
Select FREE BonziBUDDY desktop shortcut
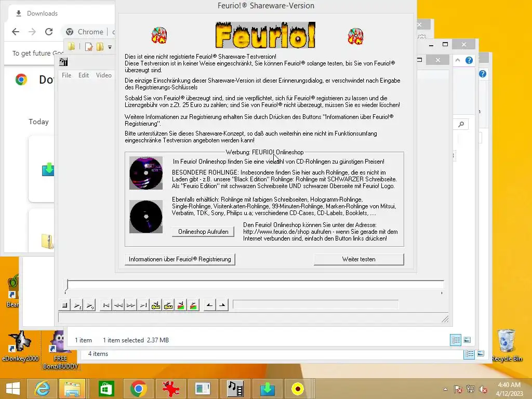coord(60,350)
